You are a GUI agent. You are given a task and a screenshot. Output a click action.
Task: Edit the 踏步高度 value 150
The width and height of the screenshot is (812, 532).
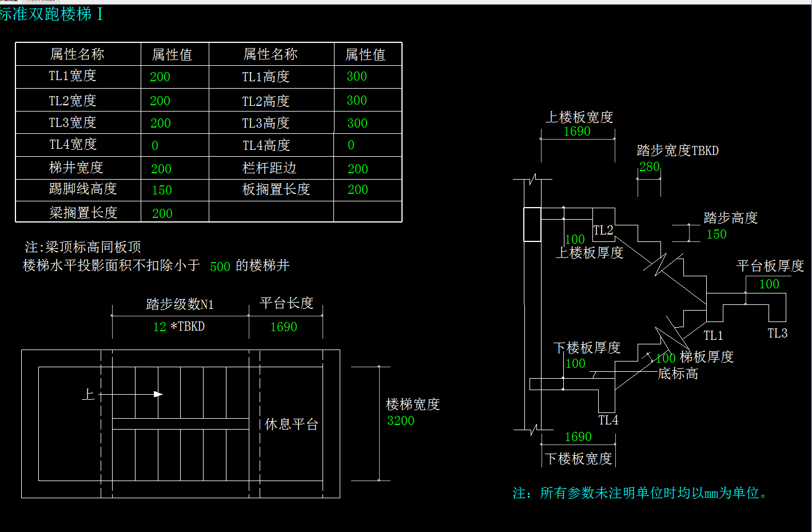(x=717, y=234)
